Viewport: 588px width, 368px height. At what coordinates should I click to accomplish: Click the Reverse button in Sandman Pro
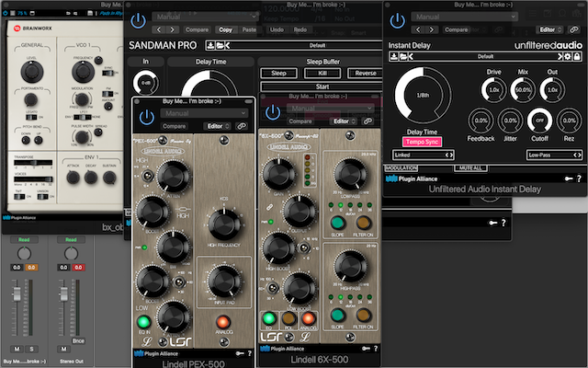[x=366, y=73]
